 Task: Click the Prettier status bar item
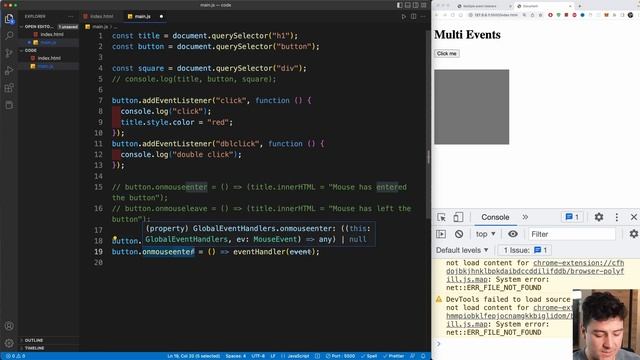point(393,356)
